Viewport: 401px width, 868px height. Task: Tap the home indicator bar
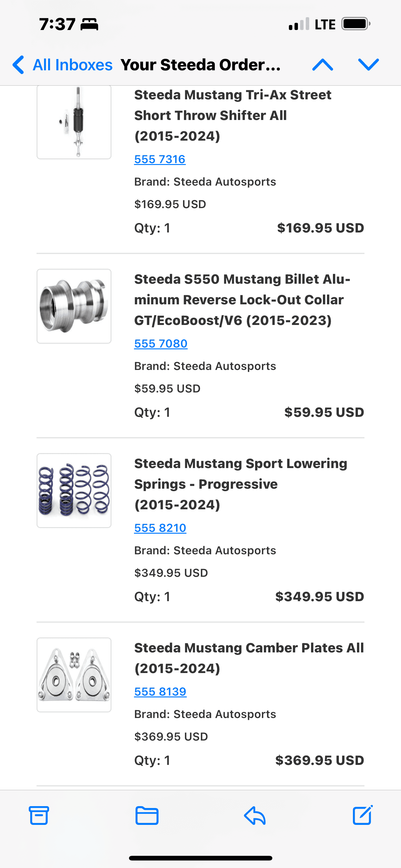pos(201,858)
